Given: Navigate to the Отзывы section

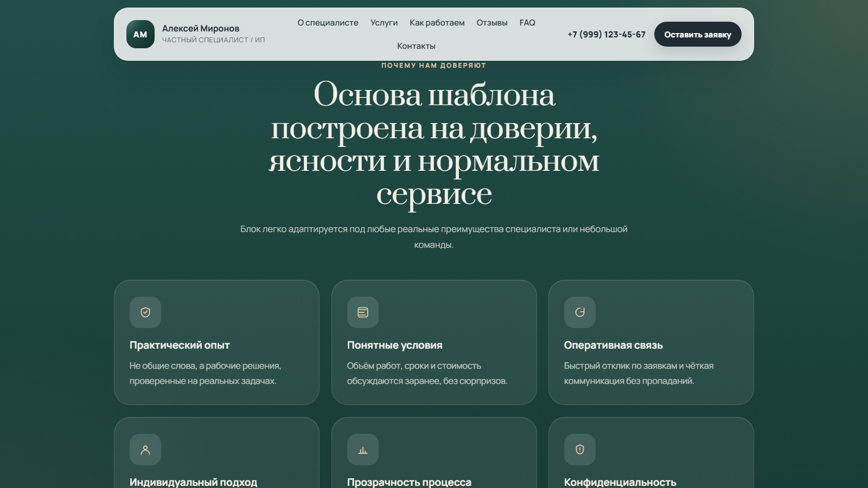Looking at the screenshot, I should tap(492, 23).
